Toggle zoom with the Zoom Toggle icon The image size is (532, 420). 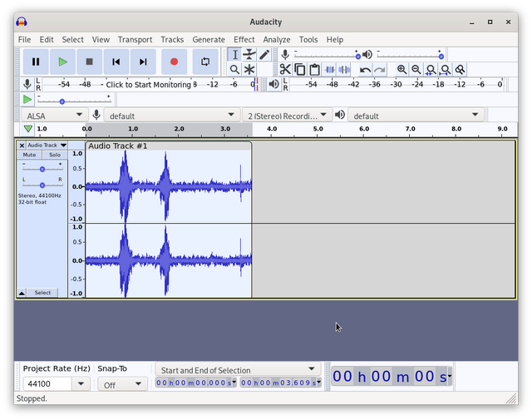(x=460, y=70)
